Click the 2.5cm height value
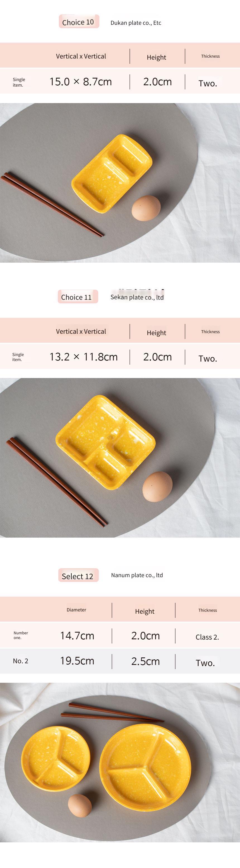The height and width of the screenshot is (868, 240). click(x=145, y=661)
